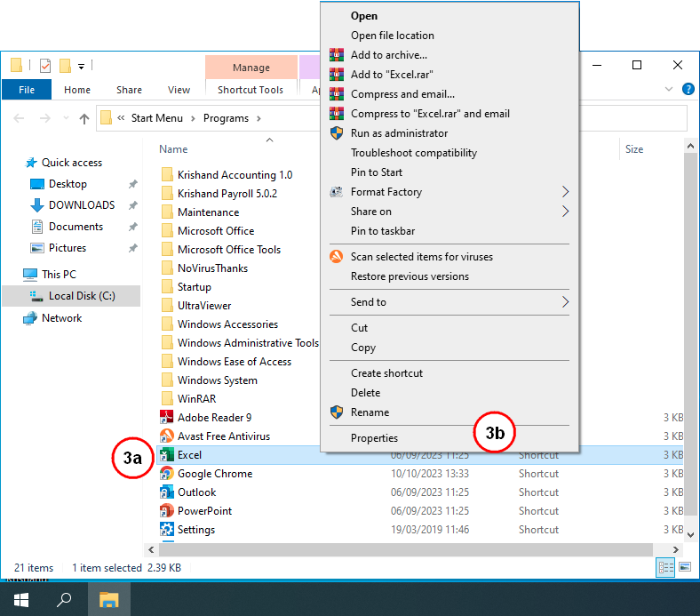
Task: Expand the Format Factory submenu
Action: [565, 192]
